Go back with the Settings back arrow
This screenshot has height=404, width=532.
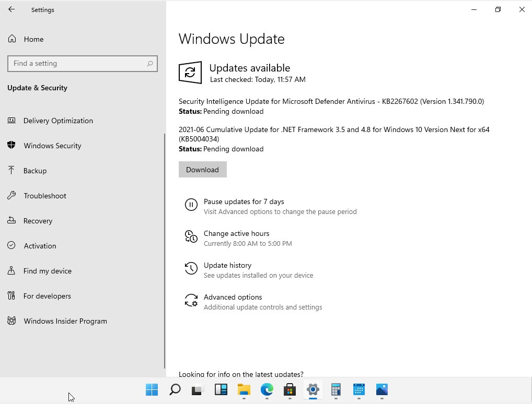click(11, 9)
